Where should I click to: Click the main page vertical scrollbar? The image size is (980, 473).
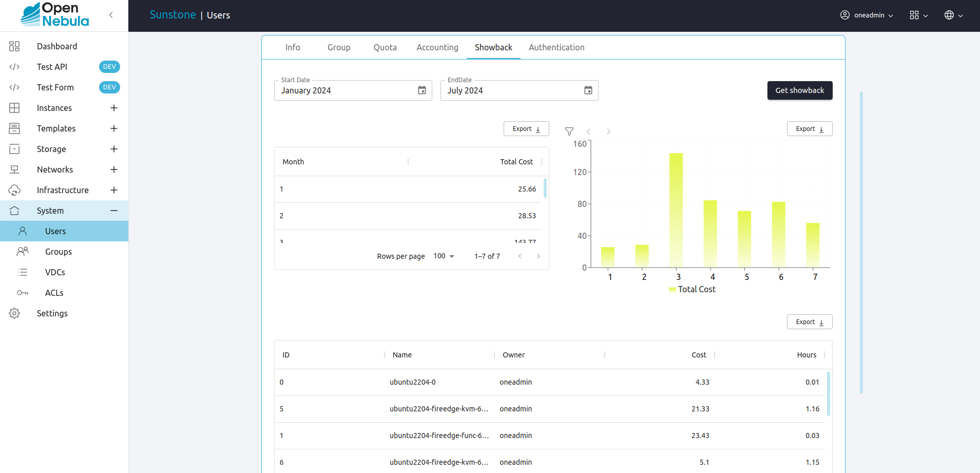click(861, 242)
